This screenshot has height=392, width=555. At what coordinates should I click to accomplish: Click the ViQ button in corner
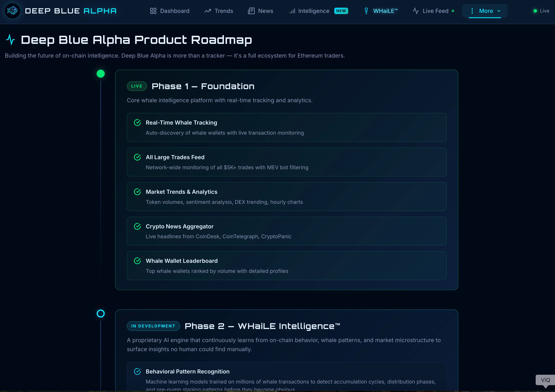(x=545, y=380)
